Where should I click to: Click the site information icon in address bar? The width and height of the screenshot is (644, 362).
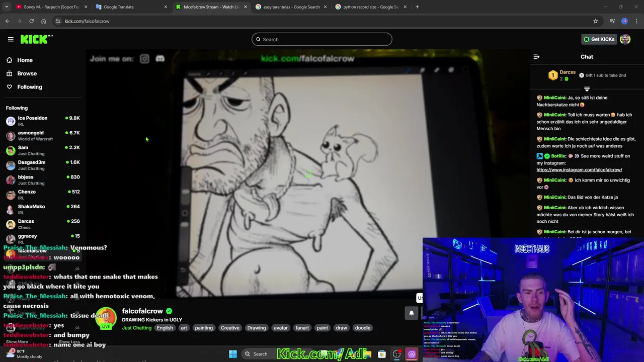[58, 21]
